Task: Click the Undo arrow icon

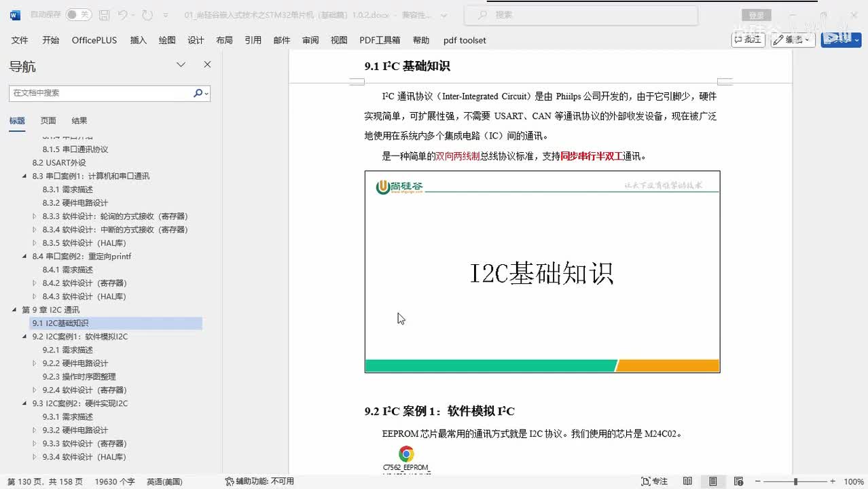Action: (122, 14)
